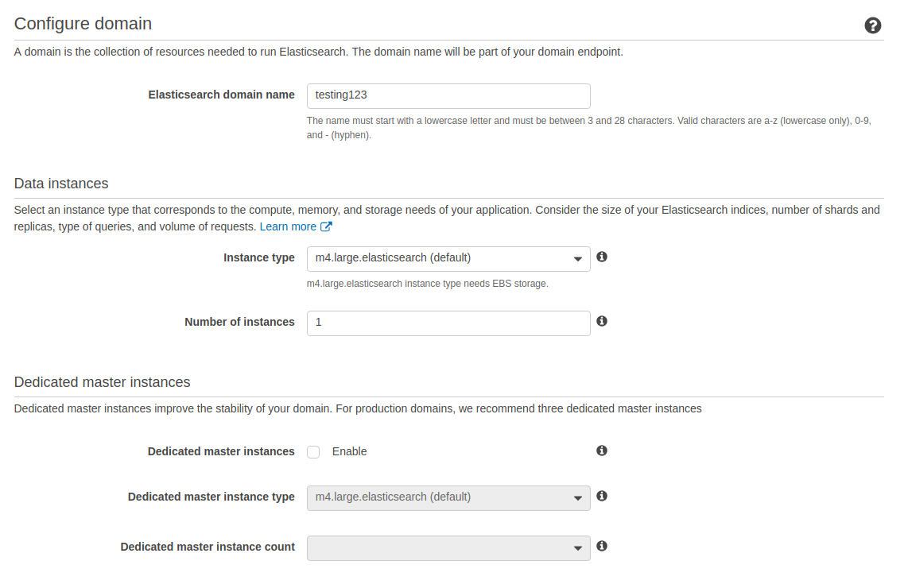908x588 pixels.
Task: Click the info icon beside Dedicated master instance type
Action: tap(602, 496)
